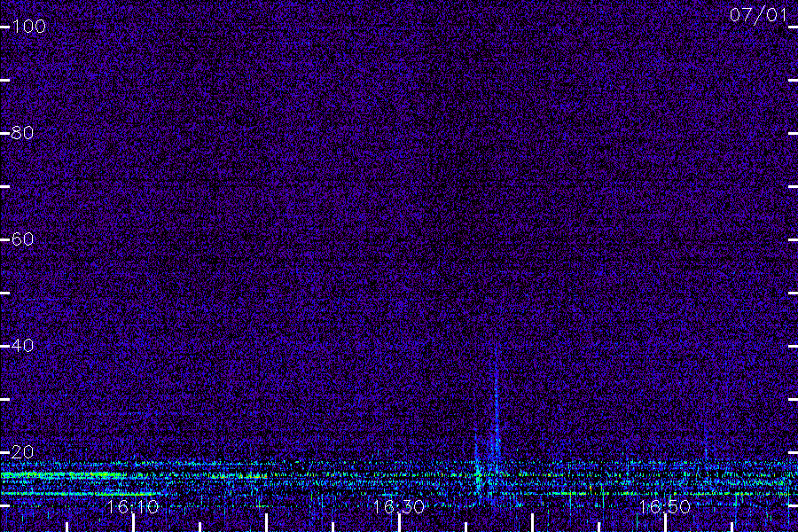Click the 40 frequency axis label
798x532 pixels.
22,346
